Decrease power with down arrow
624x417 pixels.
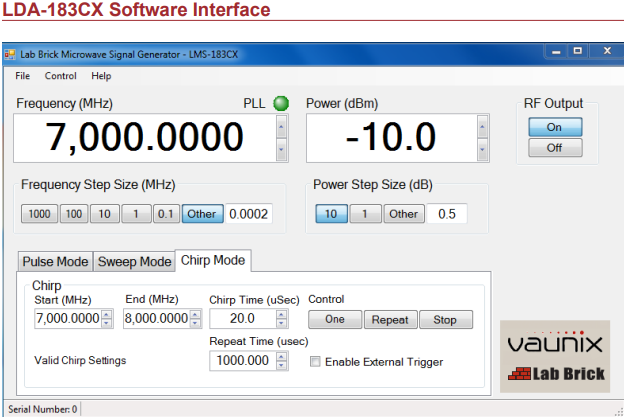pyautogui.click(x=482, y=149)
